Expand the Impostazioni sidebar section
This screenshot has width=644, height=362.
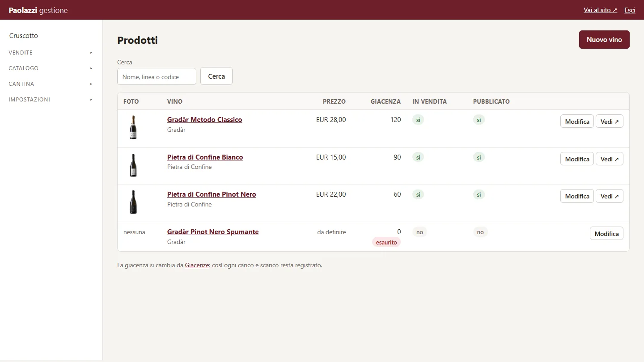(x=51, y=100)
